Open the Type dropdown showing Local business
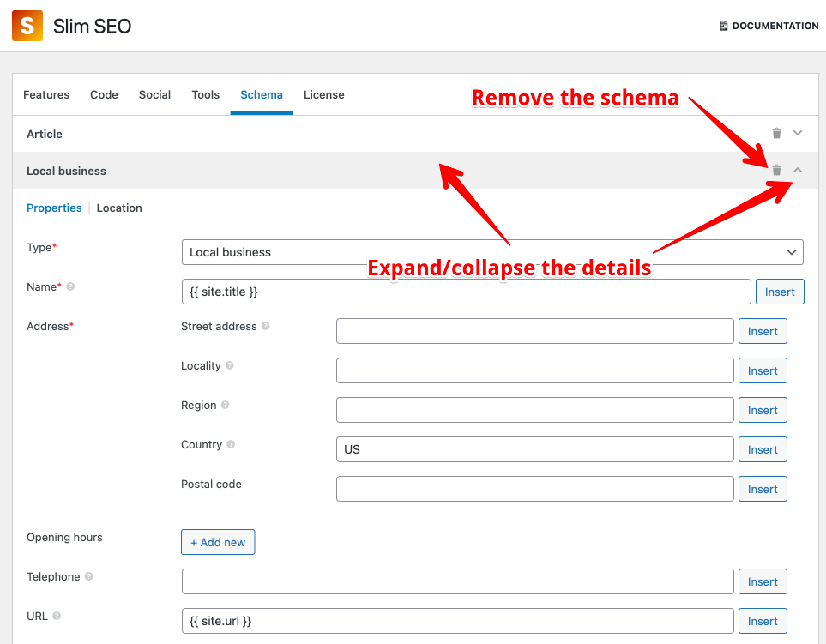826x644 pixels. [x=492, y=252]
